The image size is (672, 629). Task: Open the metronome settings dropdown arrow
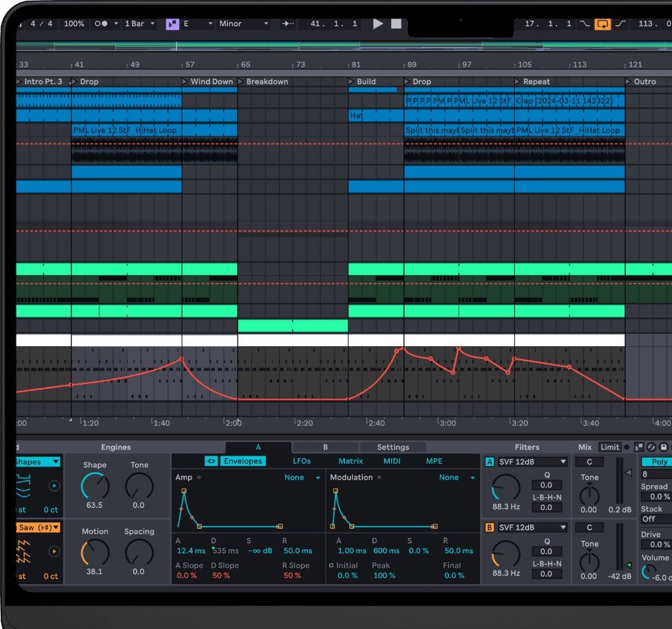pyautogui.click(x=116, y=23)
